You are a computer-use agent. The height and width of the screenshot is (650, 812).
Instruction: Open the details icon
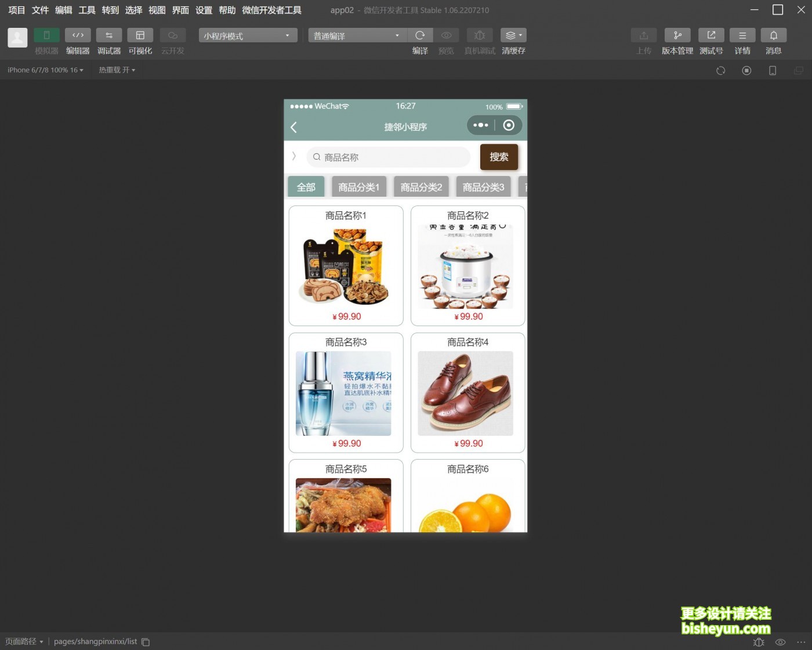click(x=742, y=35)
